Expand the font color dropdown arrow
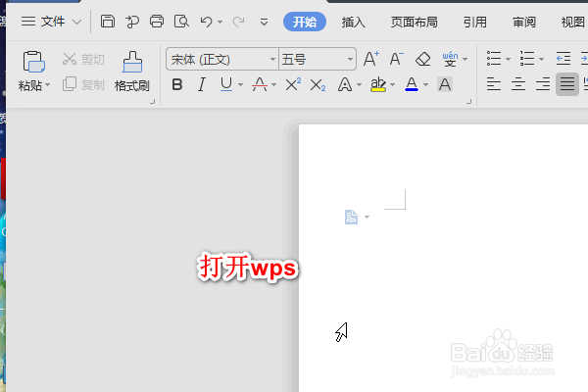The image size is (588, 392). tap(426, 85)
